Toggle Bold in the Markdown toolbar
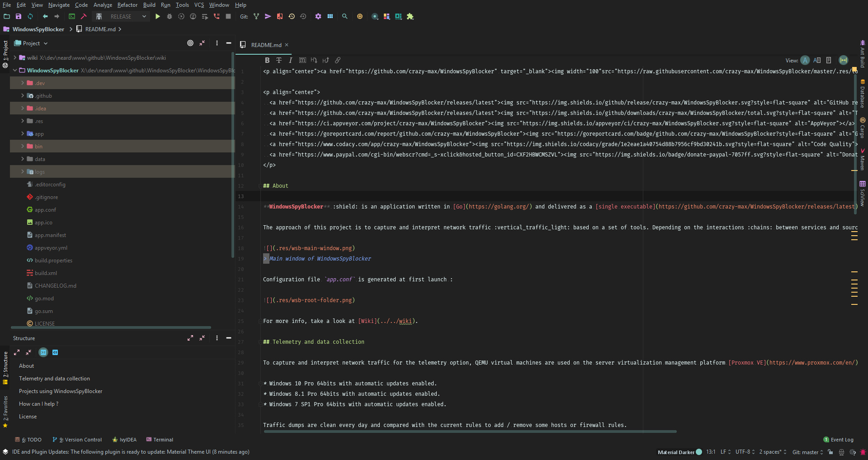The height and width of the screenshot is (460, 868). pyautogui.click(x=267, y=60)
